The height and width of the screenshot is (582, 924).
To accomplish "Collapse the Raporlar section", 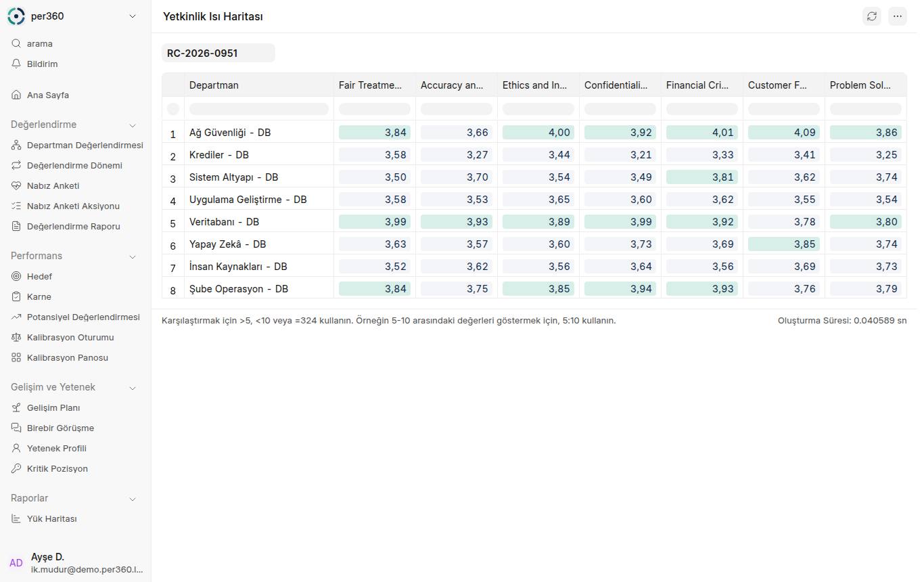I will coord(133,499).
